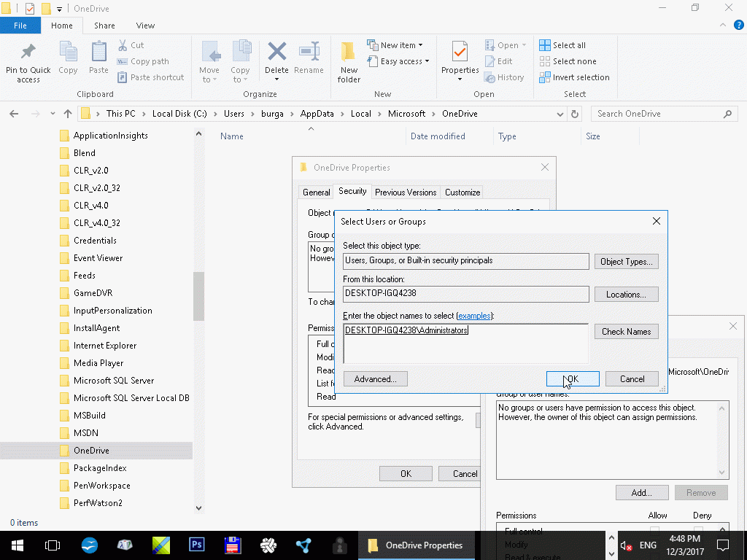Launch Photoshop from the taskbar
The width and height of the screenshot is (747, 560).
pyautogui.click(x=196, y=545)
